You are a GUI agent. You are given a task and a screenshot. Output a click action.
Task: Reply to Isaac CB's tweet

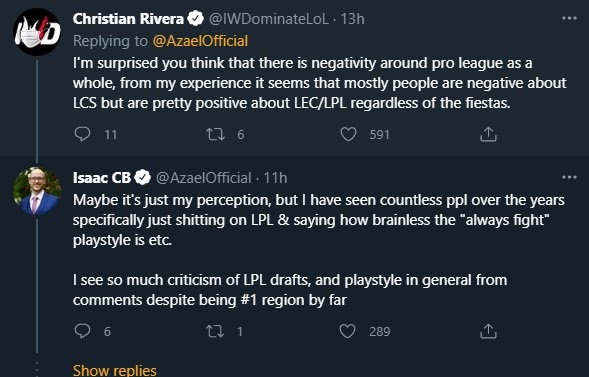pos(82,331)
